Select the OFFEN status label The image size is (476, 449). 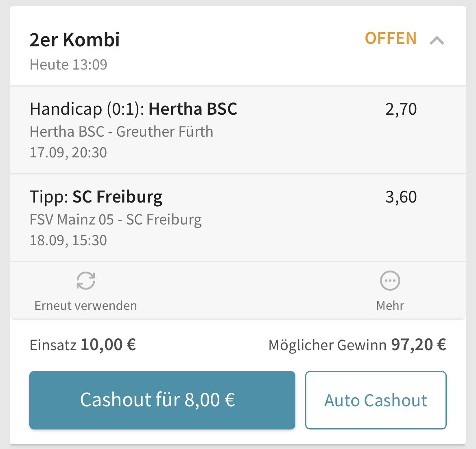click(391, 39)
